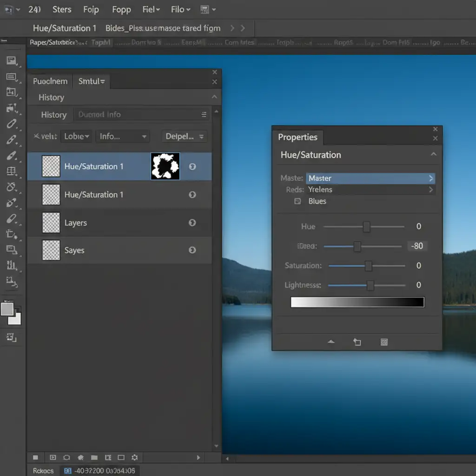Expand the Deipel... dropdown
Viewport: 476px width, 476px height.
[185, 136]
